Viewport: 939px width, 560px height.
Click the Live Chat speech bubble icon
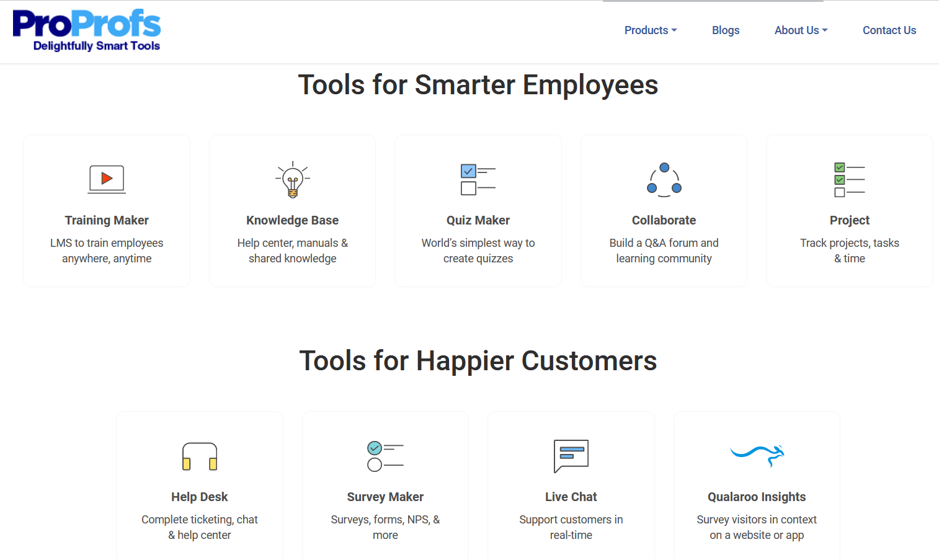[571, 456]
